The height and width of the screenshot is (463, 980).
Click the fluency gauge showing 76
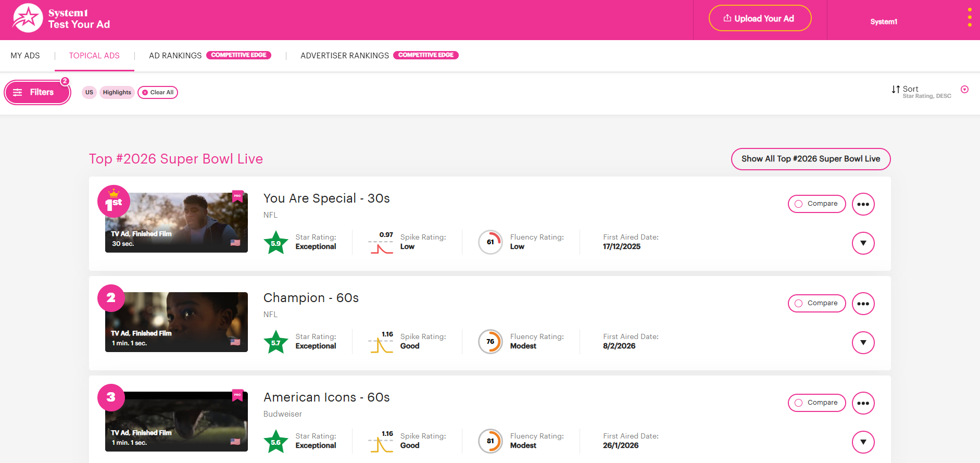click(x=491, y=342)
